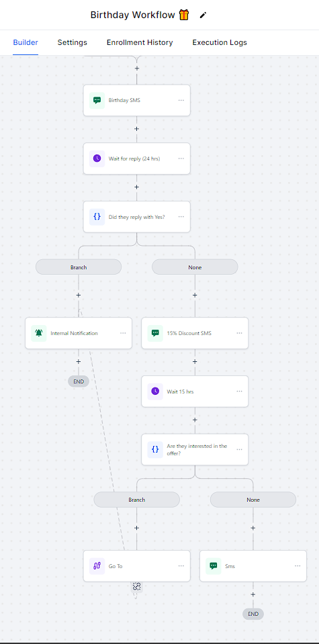Screen dimensions: 319x644
Task: Add a step above the Sms node
Action: 253,528
